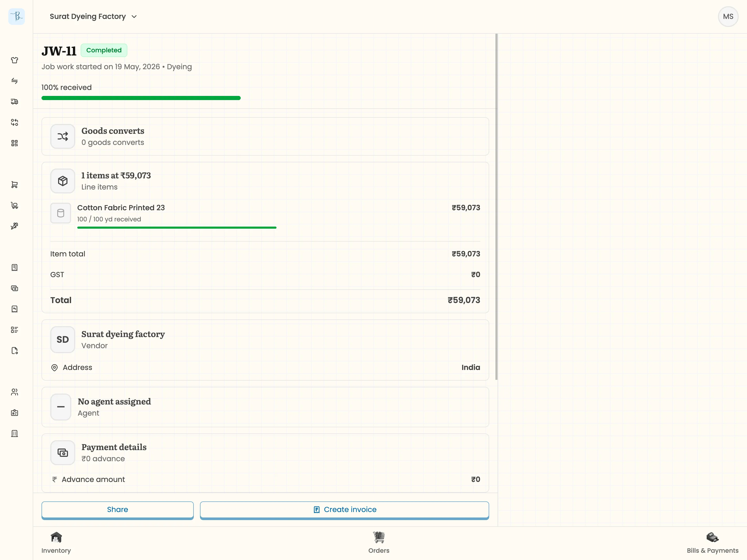This screenshot has width=747, height=560.
Task: Click the Goods converts shuffle icon
Action: 63,136
